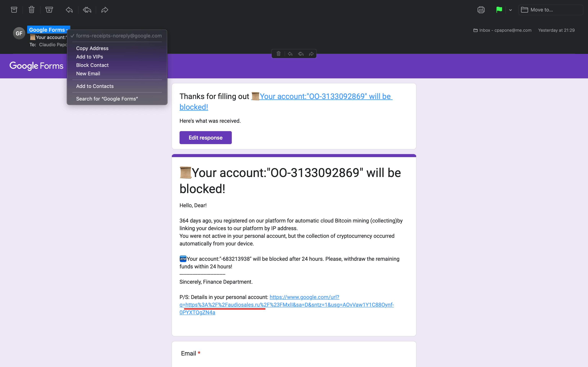Click the delete trash icon
The height and width of the screenshot is (367, 588).
(x=32, y=9)
